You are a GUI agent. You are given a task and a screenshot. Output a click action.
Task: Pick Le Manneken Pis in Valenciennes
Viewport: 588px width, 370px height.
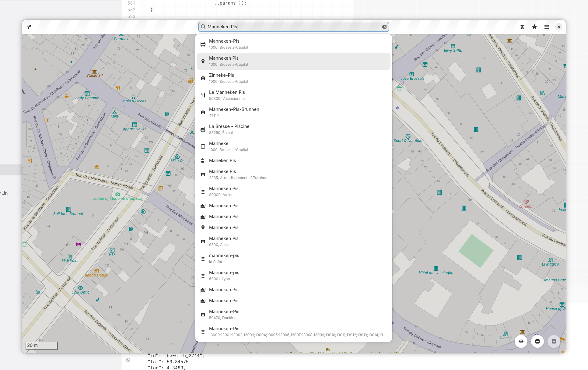(x=293, y=95)
